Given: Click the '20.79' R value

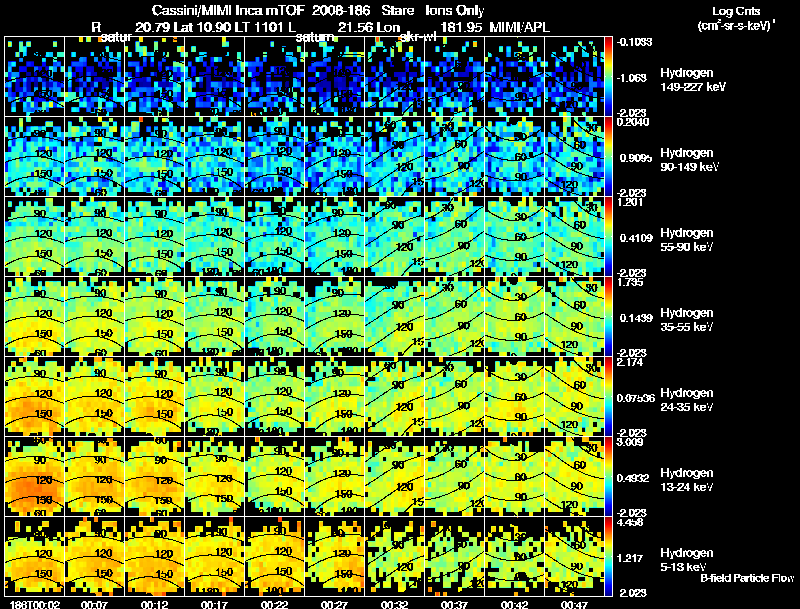Looking at the screenshot, I should (153, 28).
